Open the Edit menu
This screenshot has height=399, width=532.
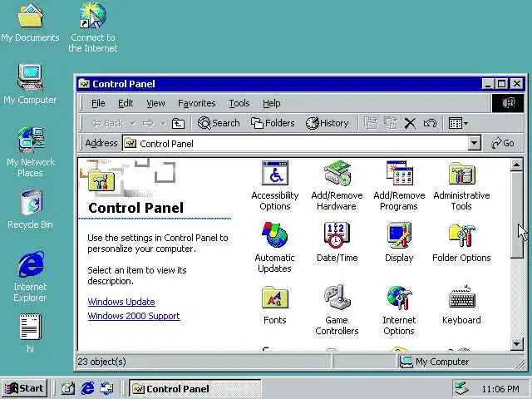[x=126, y=103]
